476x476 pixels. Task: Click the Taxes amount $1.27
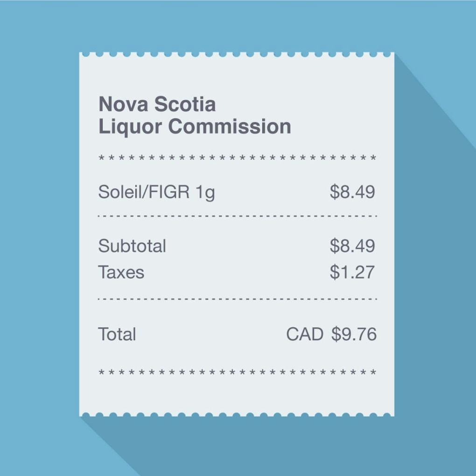pos(352,272)
